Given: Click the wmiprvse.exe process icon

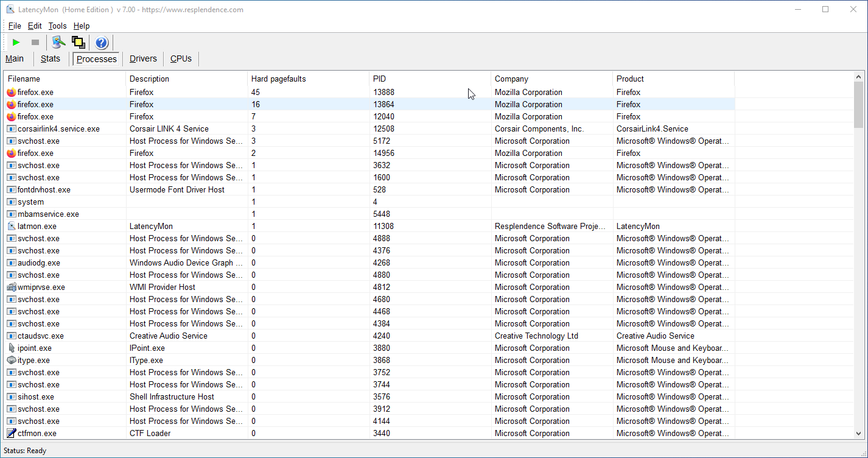Looking at the screenshot, I should click(x=12, y=287).
